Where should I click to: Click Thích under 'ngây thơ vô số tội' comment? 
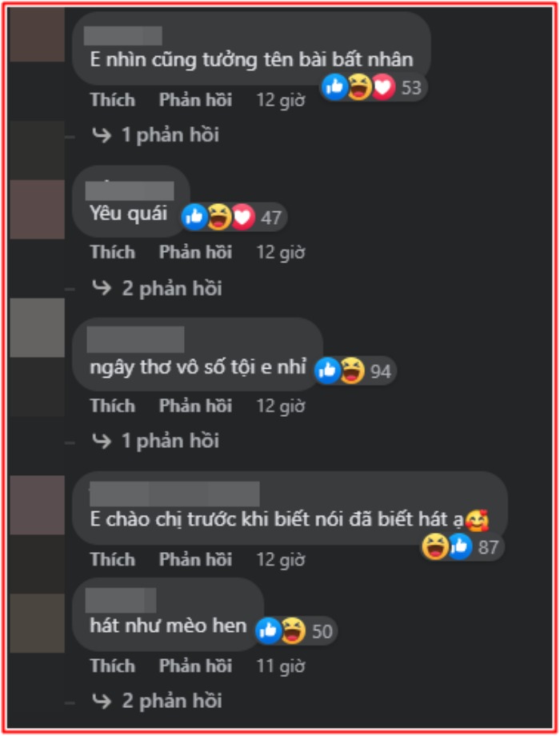click(x=113, y=406)
